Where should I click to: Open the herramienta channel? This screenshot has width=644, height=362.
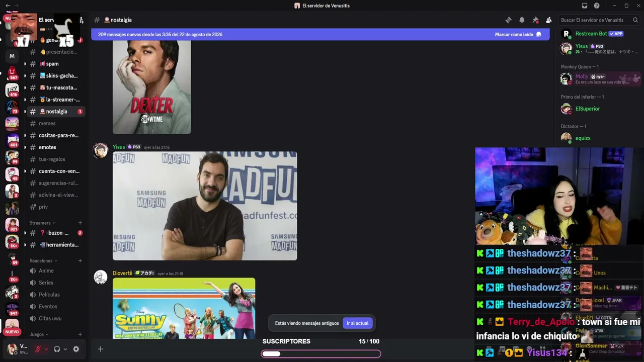coord(55,245)
